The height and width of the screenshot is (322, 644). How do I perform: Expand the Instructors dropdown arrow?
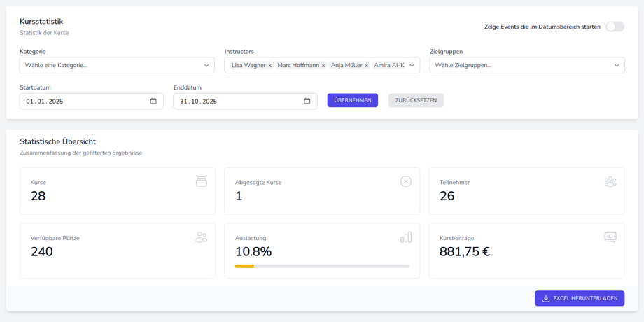tap(412, 65)
